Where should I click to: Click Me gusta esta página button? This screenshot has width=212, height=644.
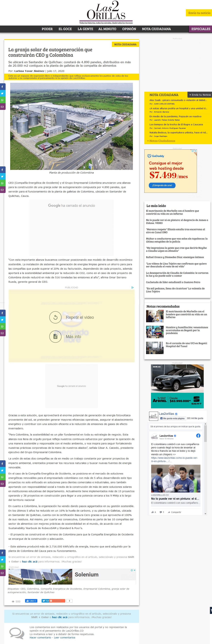tap(172, 418)
